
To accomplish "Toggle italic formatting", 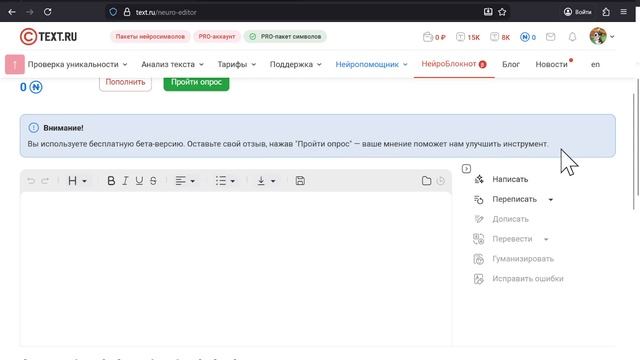I will coord(125,181).
